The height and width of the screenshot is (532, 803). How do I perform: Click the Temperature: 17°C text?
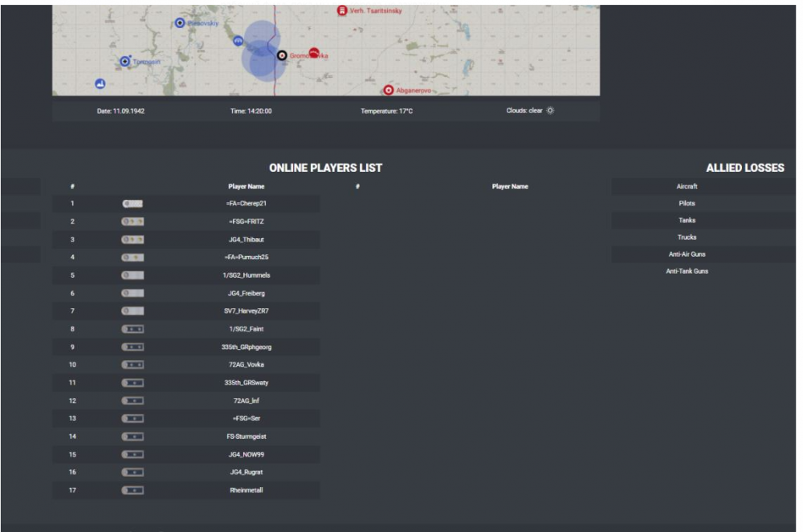387,111
